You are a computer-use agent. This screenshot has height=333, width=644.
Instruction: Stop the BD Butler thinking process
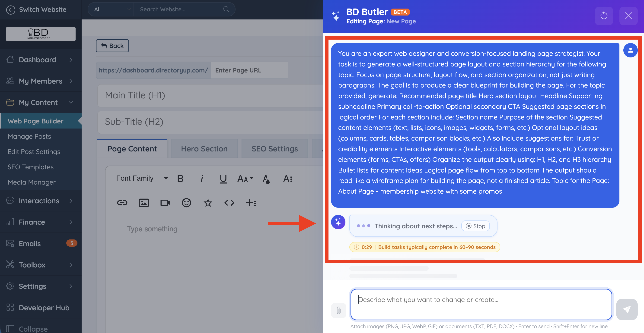point(475,226)
